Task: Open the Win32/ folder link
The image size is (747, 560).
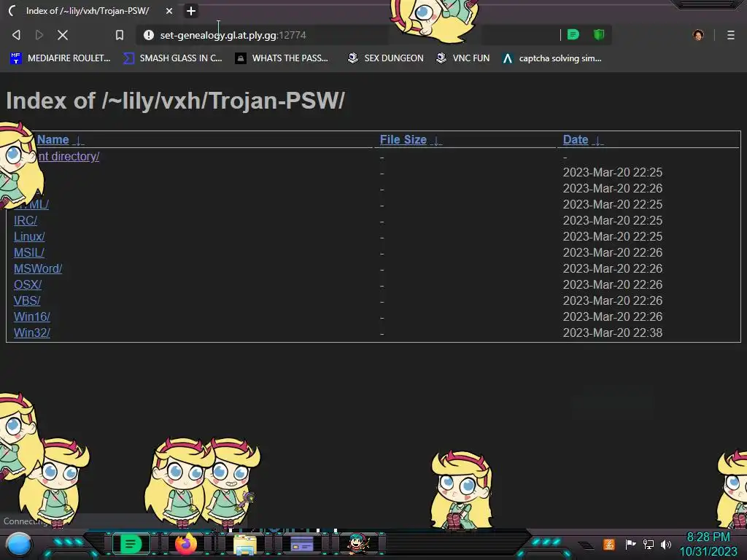Action: pyautogui.click(x=32, y=332)
